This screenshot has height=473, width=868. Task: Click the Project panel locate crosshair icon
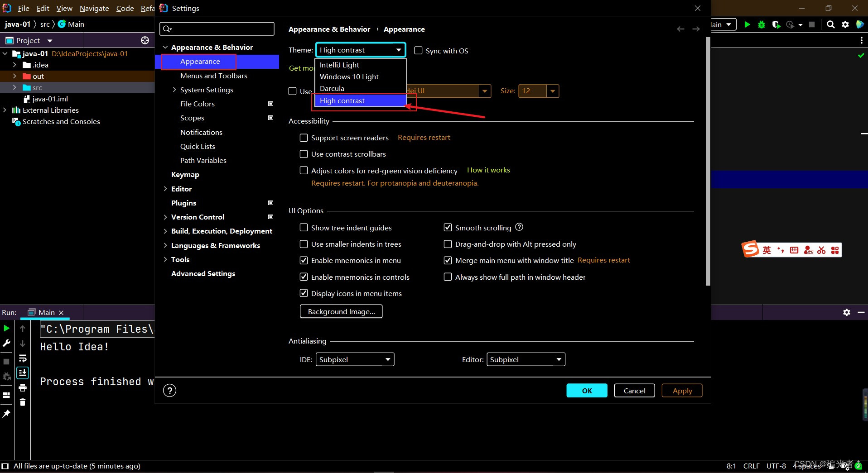(x=145, y=40)
